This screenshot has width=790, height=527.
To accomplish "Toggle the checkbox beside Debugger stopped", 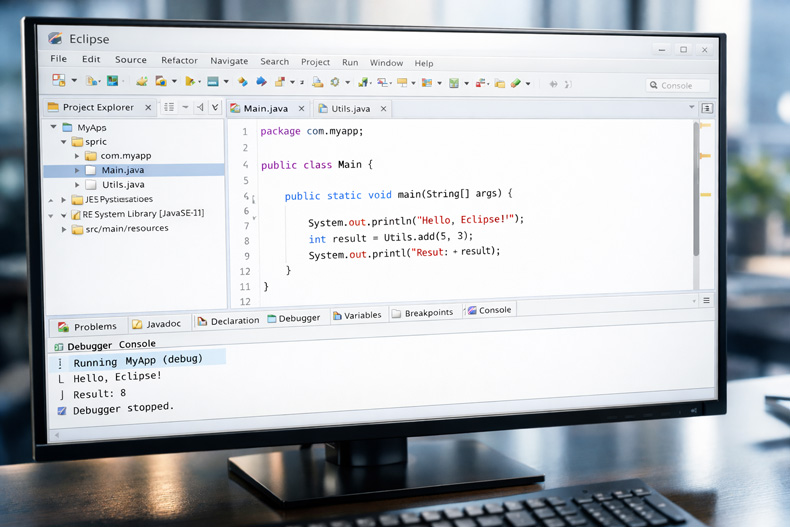I will point(62,410).
